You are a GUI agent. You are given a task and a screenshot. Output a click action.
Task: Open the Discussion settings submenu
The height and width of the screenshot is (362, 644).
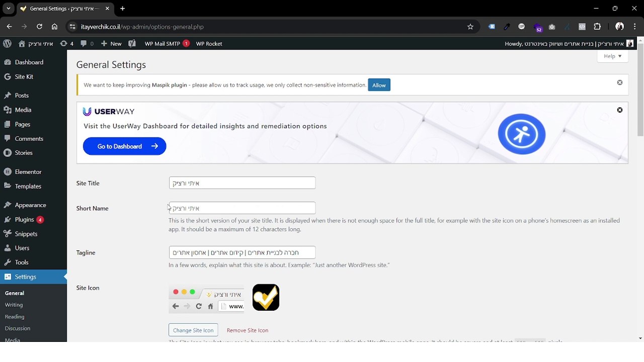[x=18, y=328]
